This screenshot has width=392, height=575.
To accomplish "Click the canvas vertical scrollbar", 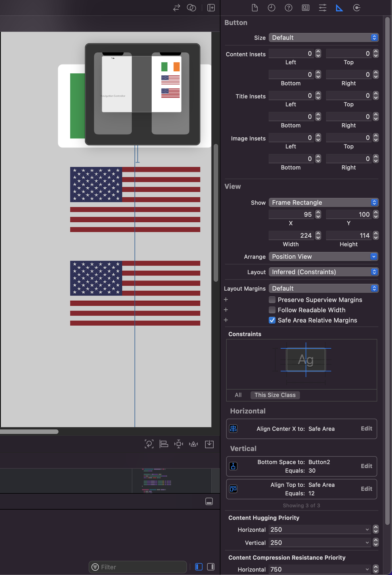I will (216, 213).
